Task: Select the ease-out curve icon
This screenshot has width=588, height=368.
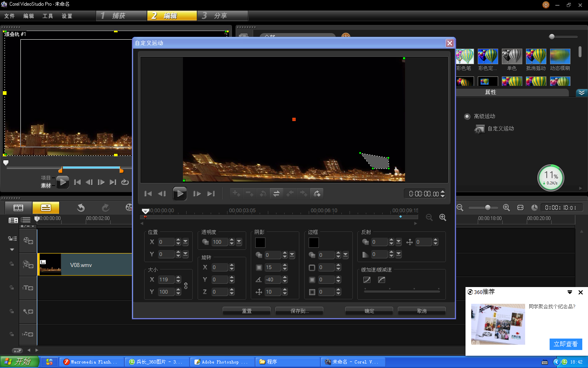Action: pyautogui.click(x=381, y=280)
